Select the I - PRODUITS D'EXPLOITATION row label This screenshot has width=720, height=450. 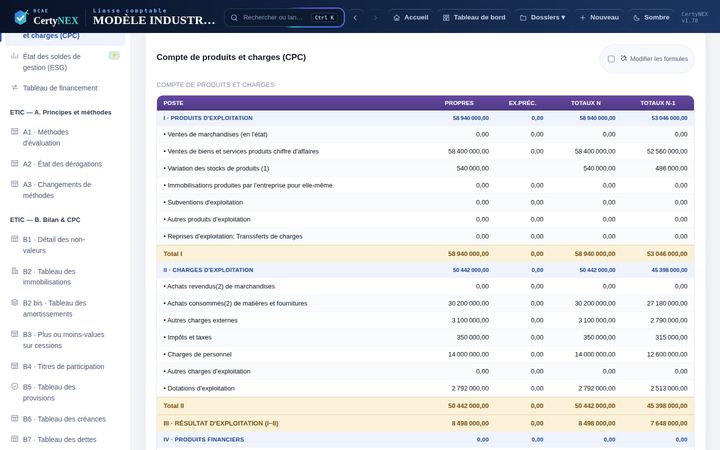click(208, 118)
